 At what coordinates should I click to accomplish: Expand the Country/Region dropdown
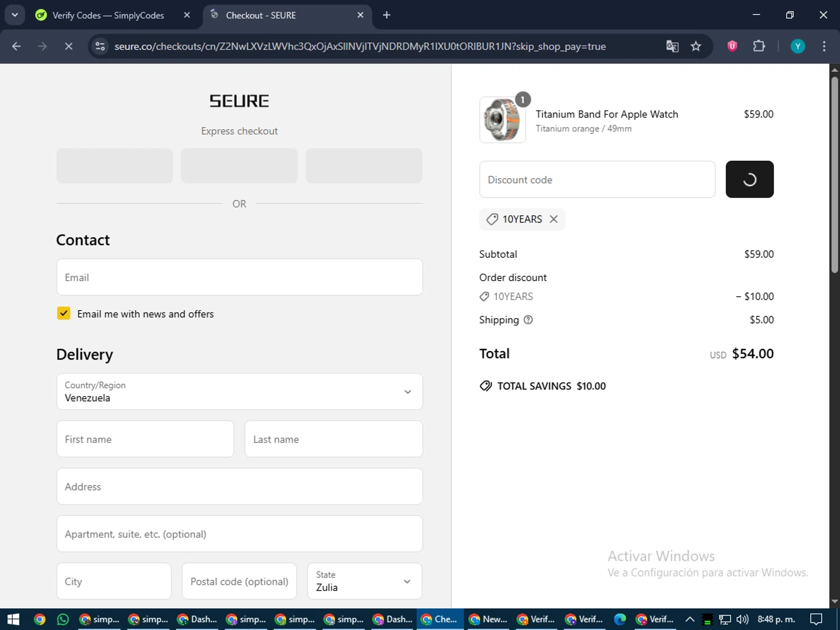tap(240, 391)
